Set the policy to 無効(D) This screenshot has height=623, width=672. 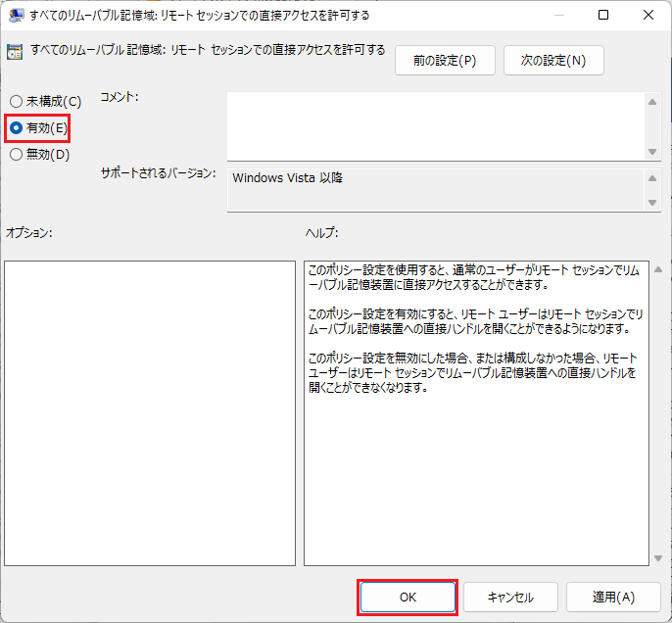pyautogui.click(x=16, y=154)
